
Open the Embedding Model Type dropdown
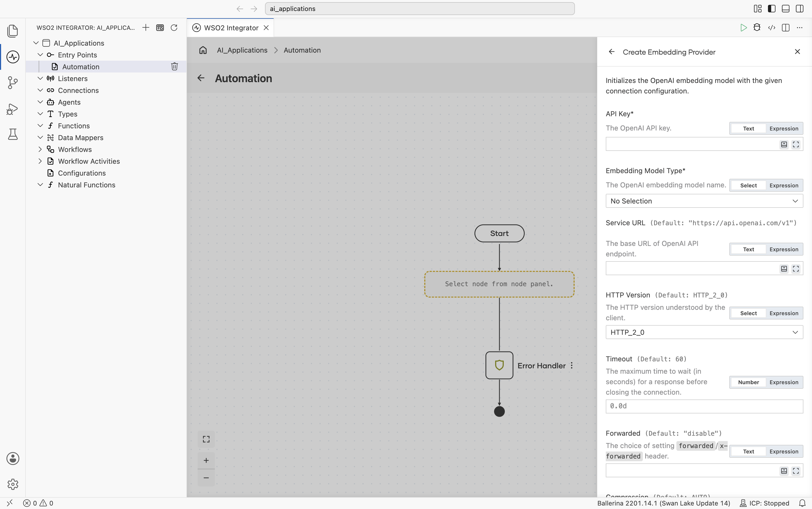click(704, 201)
